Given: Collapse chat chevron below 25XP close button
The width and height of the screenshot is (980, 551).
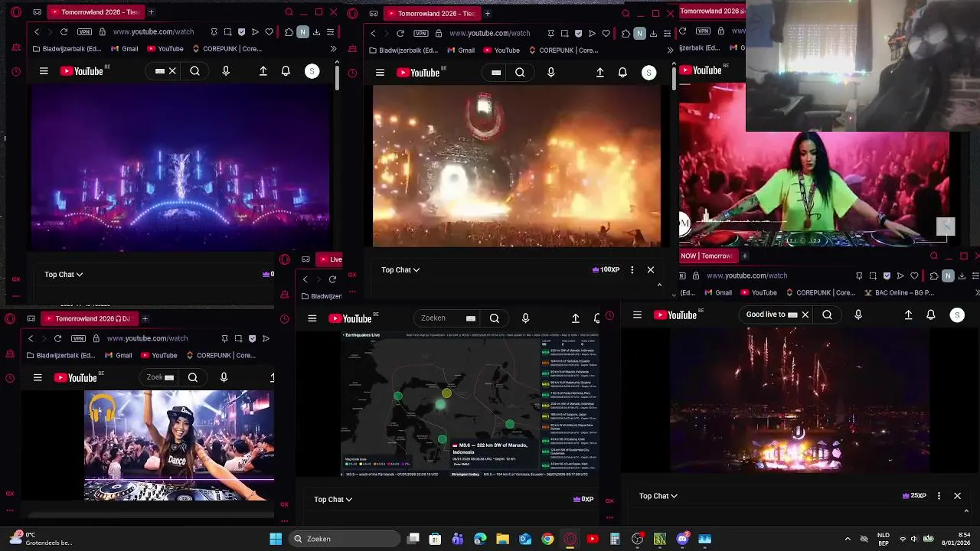Looking at the screenshot, I should coord(966,510).
